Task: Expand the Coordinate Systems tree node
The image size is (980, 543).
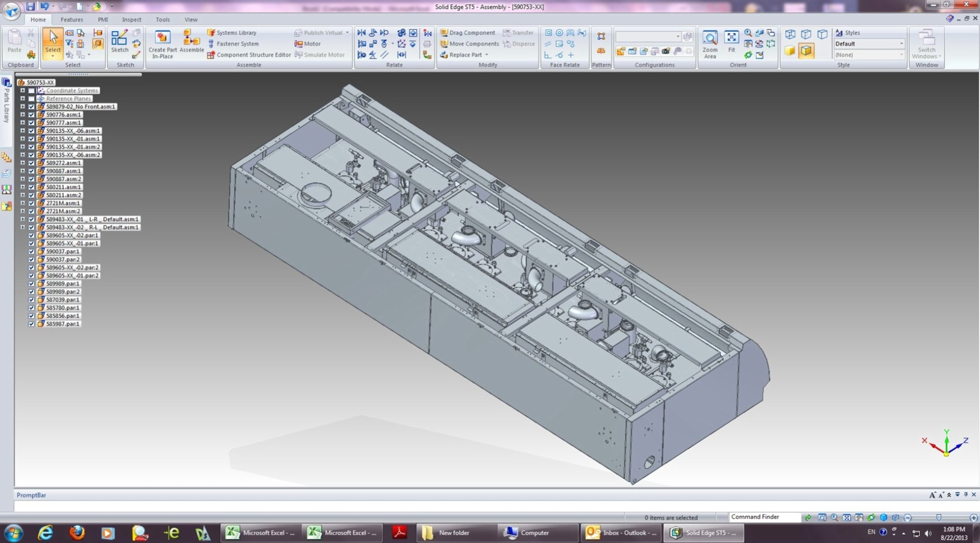Action: 22,90
